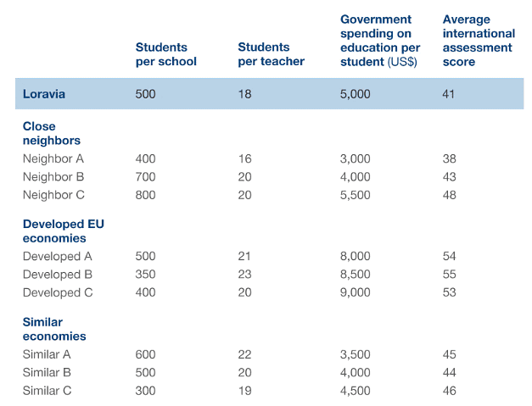Select Similar B's assessment score of 44
532x406 pixels.
449,373
